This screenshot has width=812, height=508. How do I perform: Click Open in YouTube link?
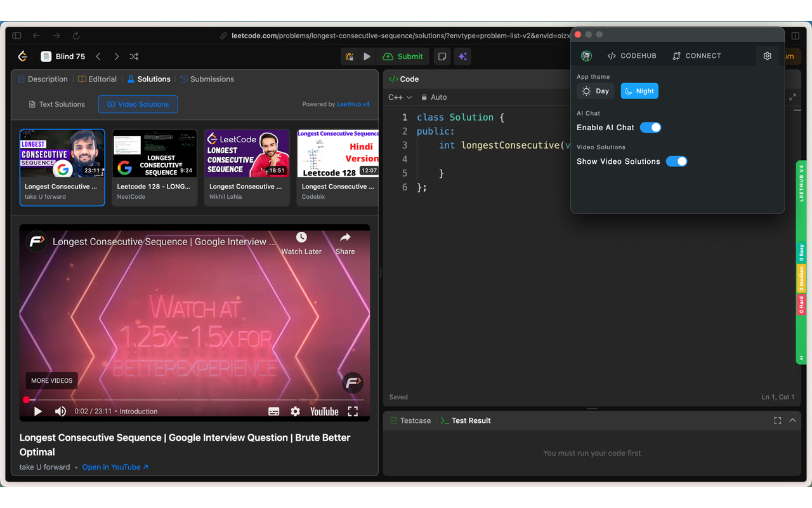pyautogui.click(x=115, y=467)
